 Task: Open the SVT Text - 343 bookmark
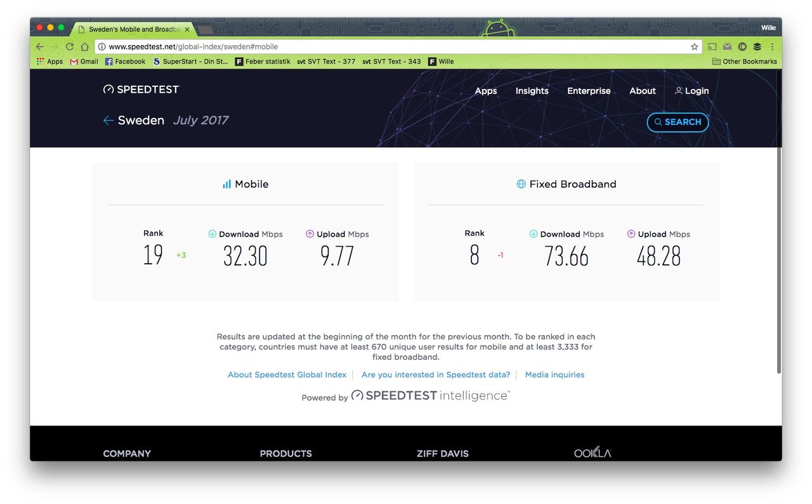coord(391,61)
